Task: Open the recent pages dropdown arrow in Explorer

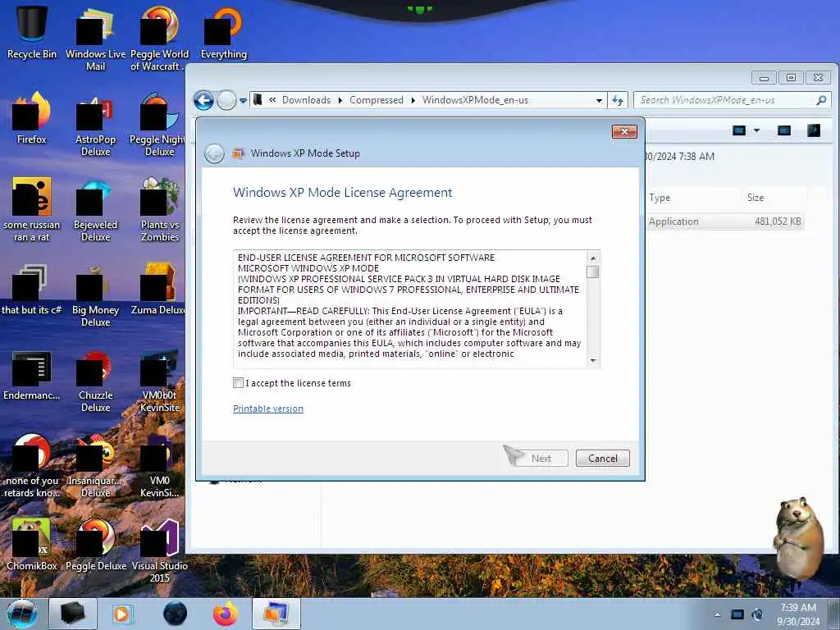Action: [x=243, y=101]
